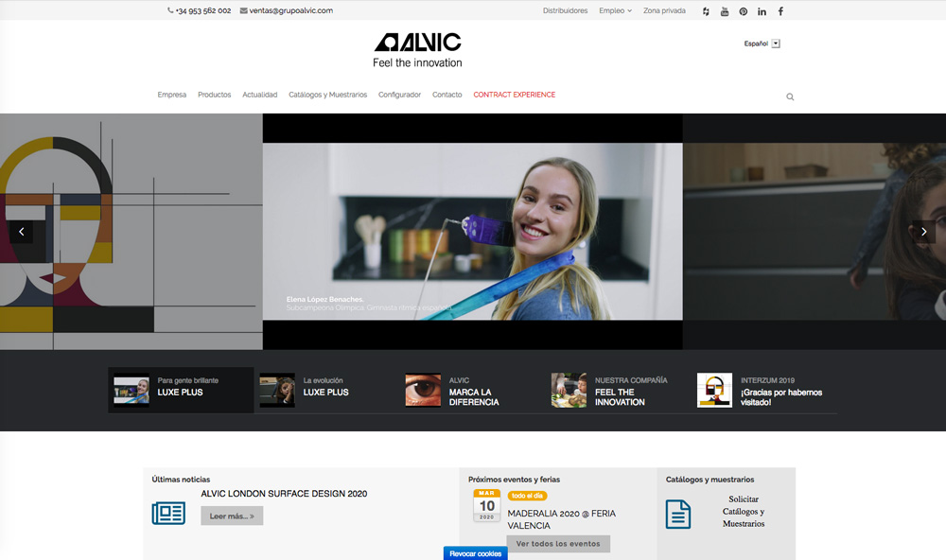Open the Español language selector
This screenshot has width=946, height=560.
tap(762, 44)
